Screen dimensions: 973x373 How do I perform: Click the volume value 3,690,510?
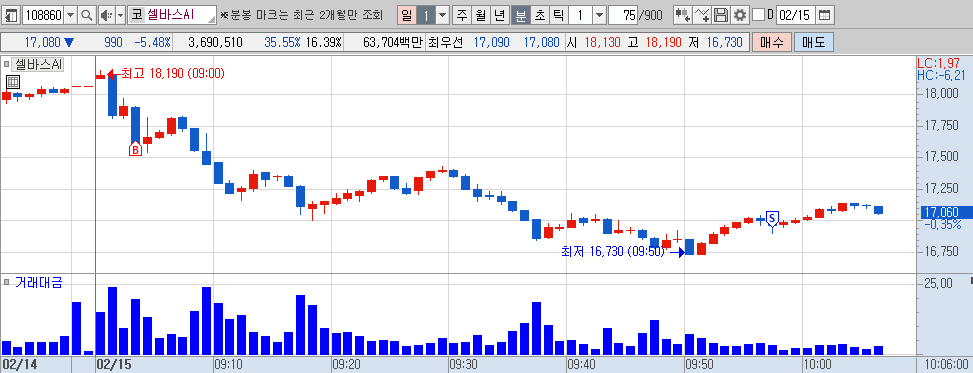(214, 42)
